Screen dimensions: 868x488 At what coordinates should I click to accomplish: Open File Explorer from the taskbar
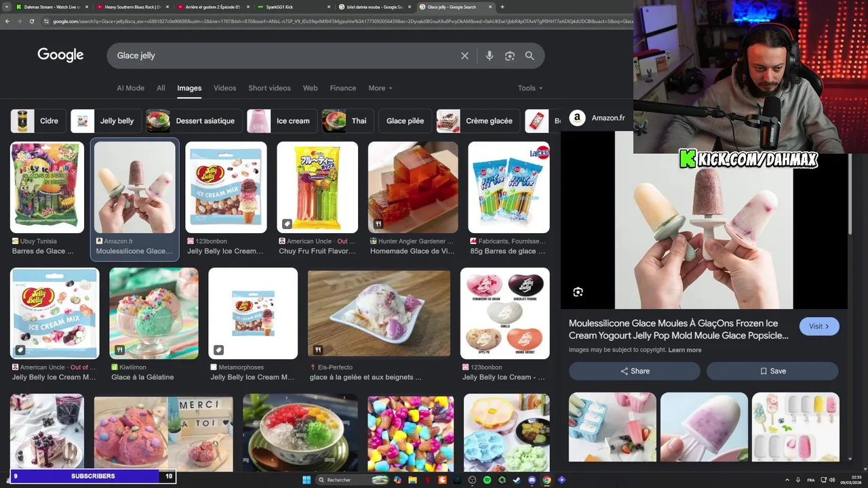412,480
